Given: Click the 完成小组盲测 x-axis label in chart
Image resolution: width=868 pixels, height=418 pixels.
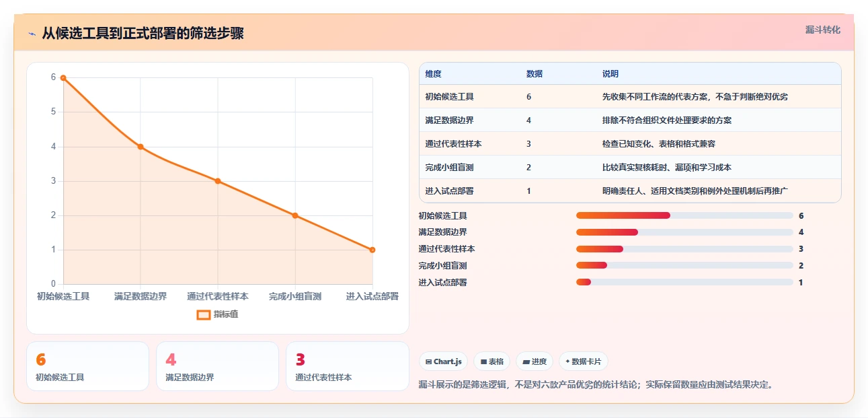Looking at the screenshot, I should coord(295,296).
